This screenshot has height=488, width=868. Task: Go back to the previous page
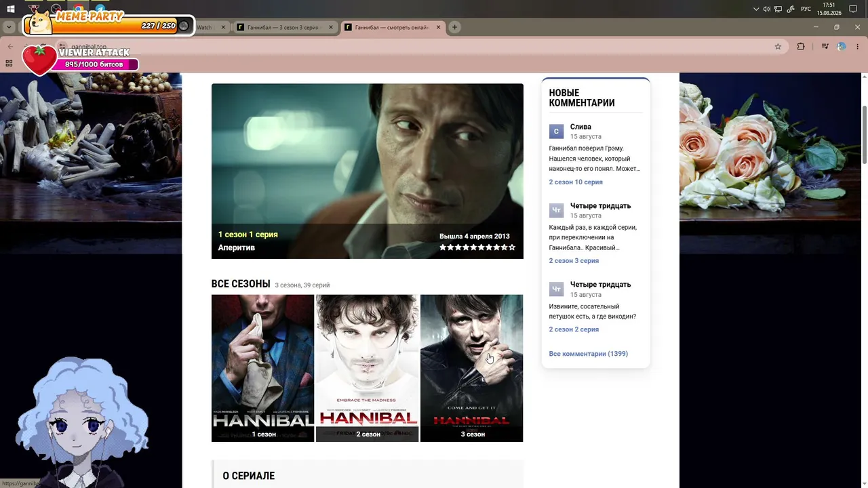coord(10,46)
